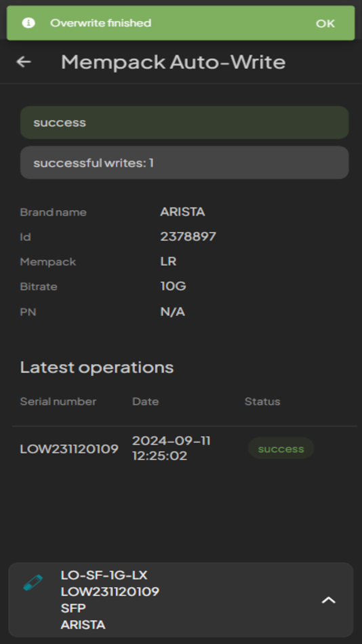Viewport: 362px width, 644px height.
Task: Click the PN value 'N/A'
Action: pos(173,312)
